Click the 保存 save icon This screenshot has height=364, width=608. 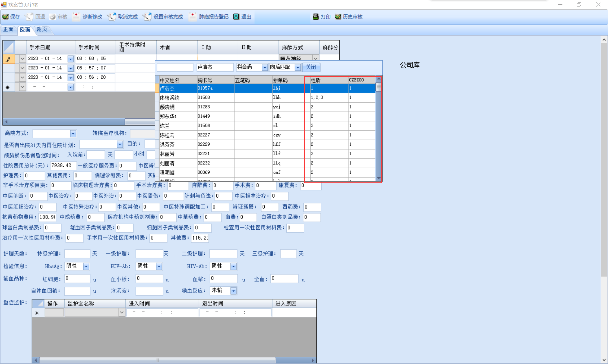(5, 17)
